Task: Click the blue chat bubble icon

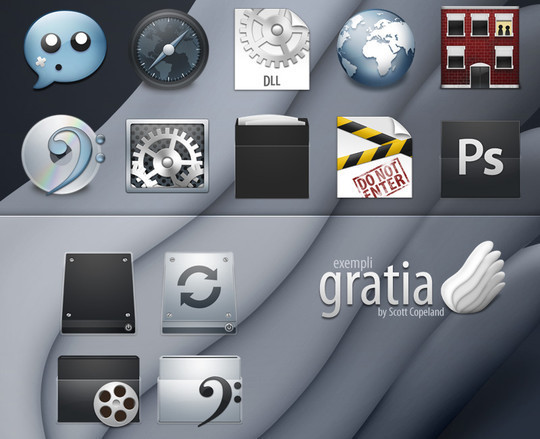Action: click(65, 49)
